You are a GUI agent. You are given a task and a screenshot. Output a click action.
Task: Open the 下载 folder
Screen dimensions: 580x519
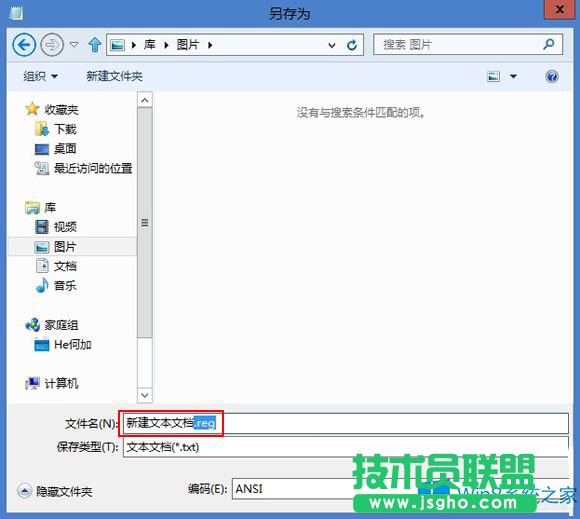tap(65, 129)
